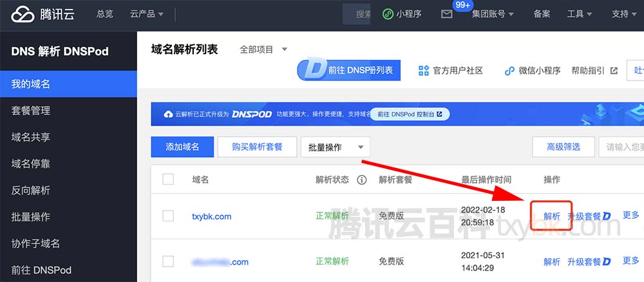This screenshot has width=644, height=282.
Task: Open the 官方用户社区 link
Action: point(458,71)
